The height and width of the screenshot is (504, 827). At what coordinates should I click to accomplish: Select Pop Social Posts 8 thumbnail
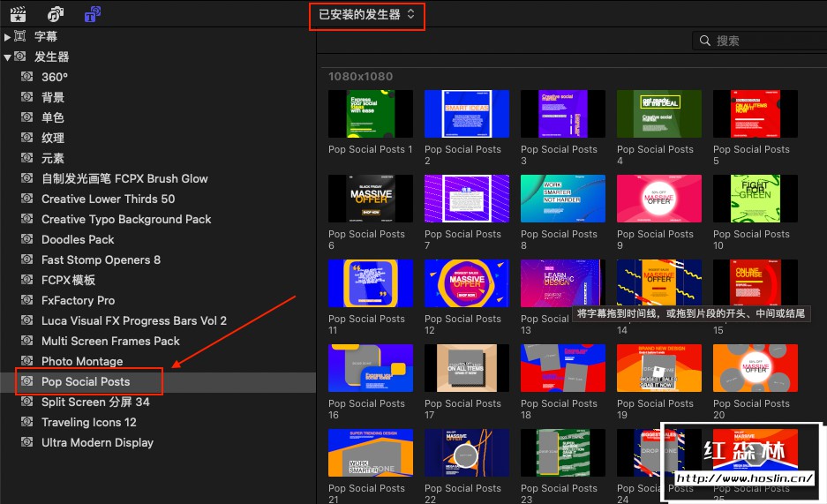(563, 199)
